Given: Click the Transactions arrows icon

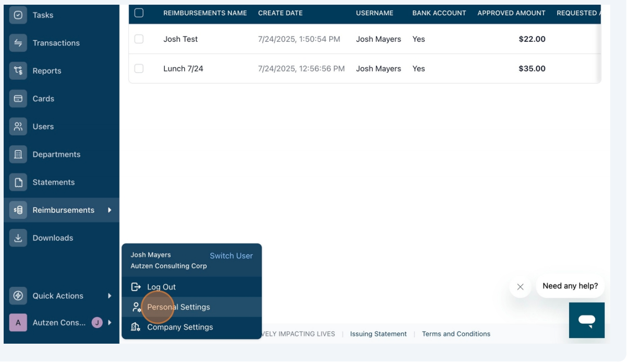Looking at the screenshot, I should pos(18,43).
